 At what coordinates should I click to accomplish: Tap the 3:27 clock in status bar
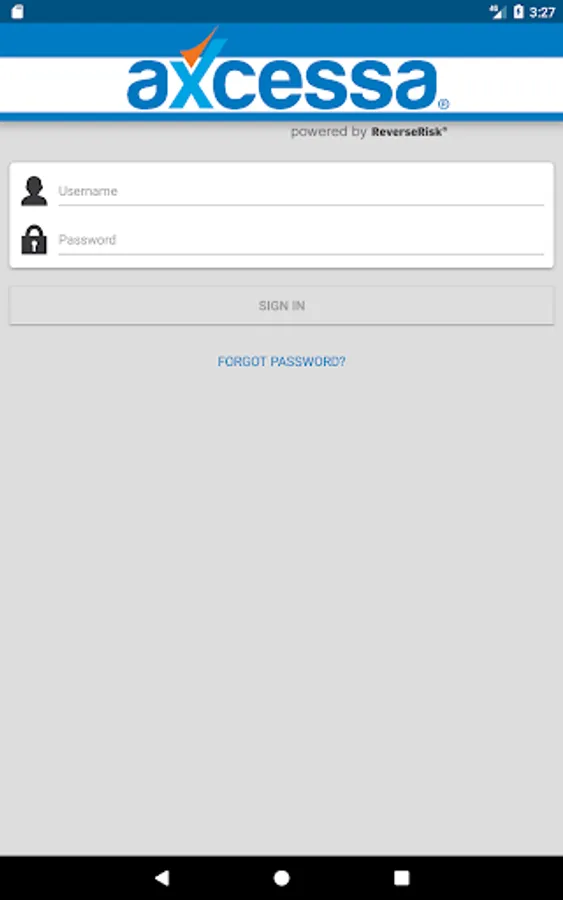(x=542, y=12)
